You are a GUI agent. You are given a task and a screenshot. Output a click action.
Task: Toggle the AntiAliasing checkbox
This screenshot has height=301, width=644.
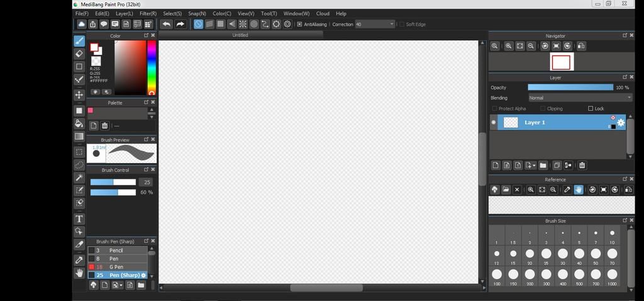coord(299,25)
